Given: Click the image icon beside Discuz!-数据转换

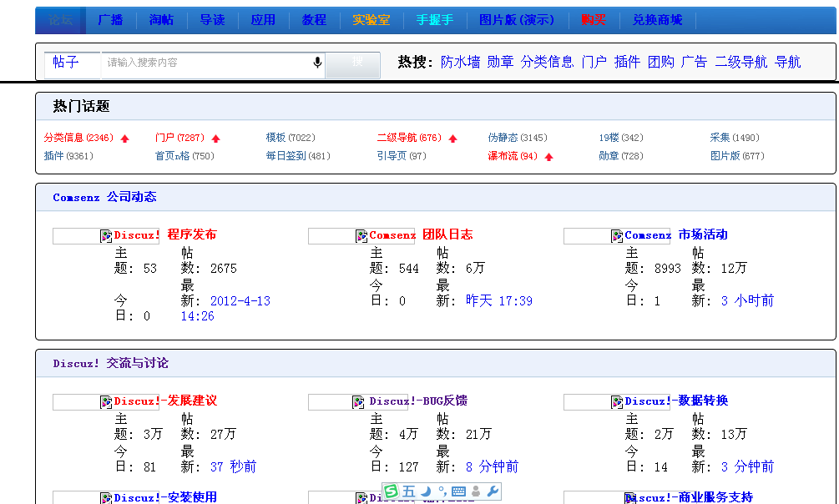Looking at the screenshot, I should [x=617, y=402].
